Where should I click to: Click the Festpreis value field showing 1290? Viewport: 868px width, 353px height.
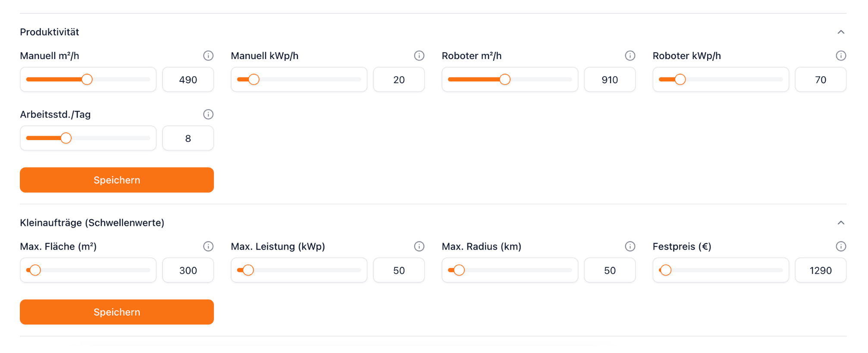(820, 270)
